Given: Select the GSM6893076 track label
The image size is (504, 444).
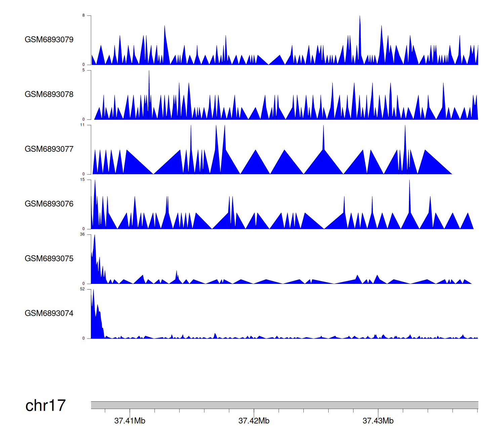Looking at the screenshot, I should (x=49, y=204).
